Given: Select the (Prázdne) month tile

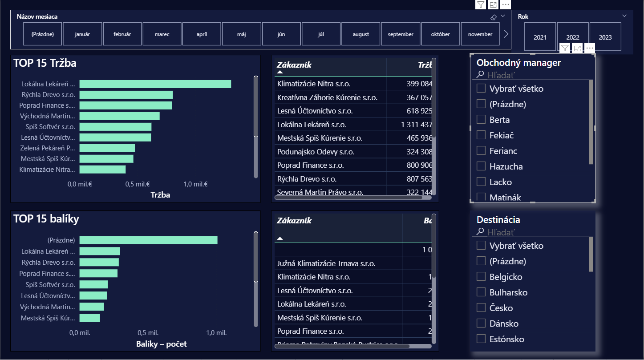Looking at the screenshot, I should point(43,34).
